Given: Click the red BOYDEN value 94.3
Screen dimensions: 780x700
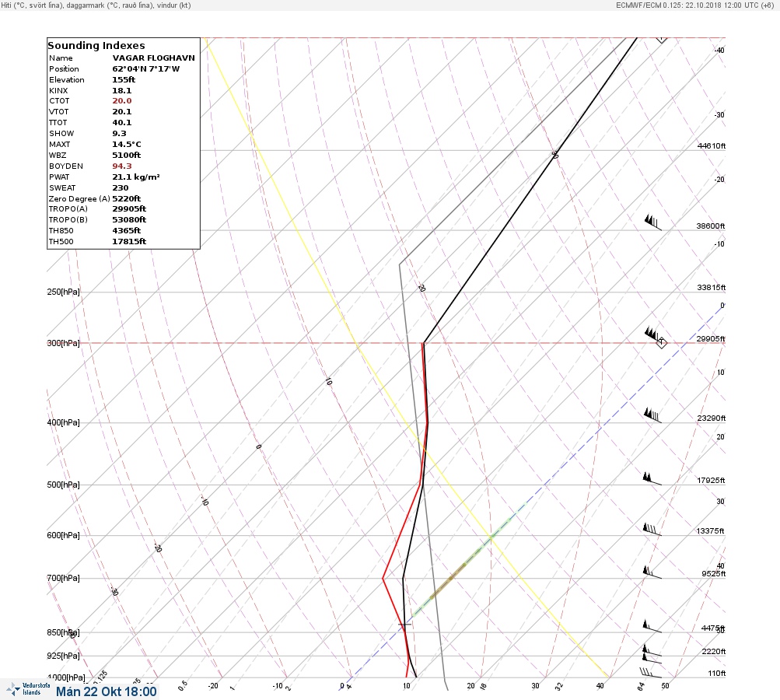Looking at the screenshot, I should pyautogui.click(x=122, y=166).
